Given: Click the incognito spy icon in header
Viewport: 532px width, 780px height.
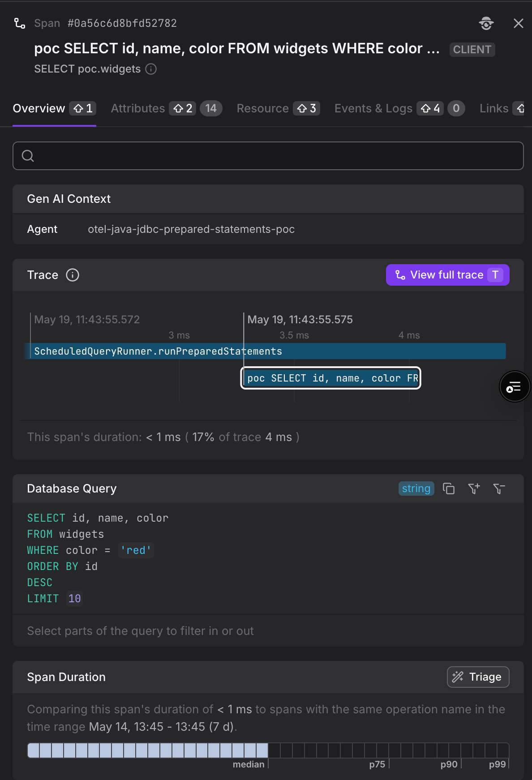Looking at the screenshot, I should click(486, 23).
